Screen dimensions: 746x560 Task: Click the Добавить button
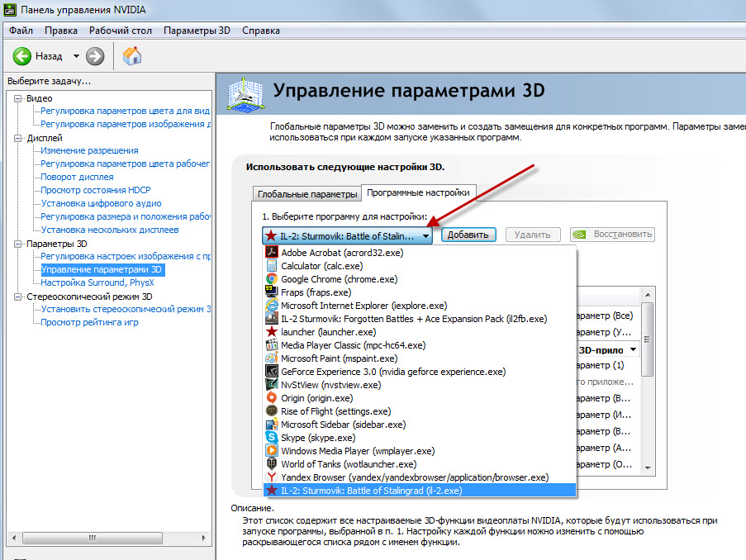tap(468, 235)
